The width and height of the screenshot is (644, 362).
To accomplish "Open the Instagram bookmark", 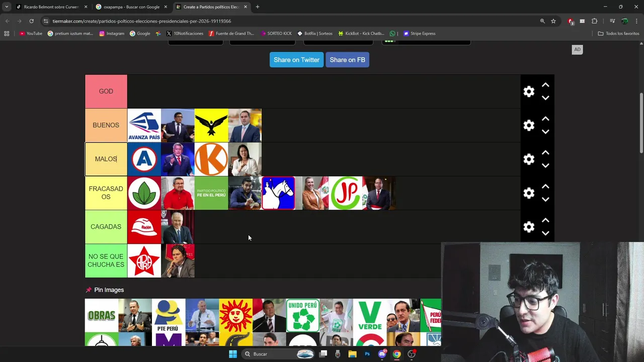I will [x=112, y=34].
